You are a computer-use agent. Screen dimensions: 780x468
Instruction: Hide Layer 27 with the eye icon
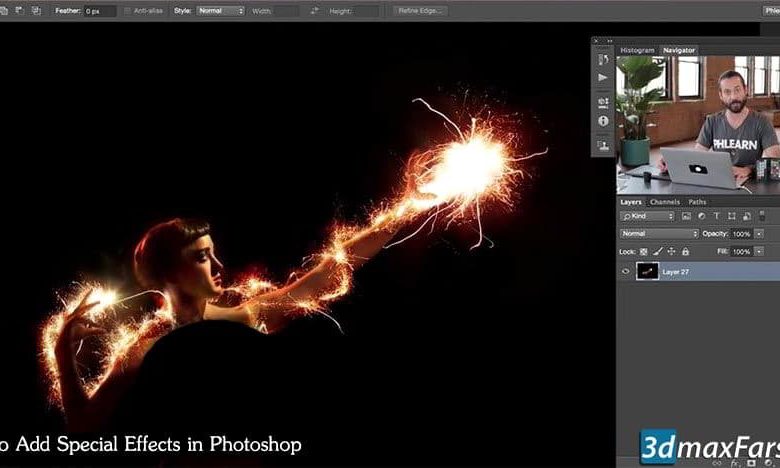coord(625,272)
